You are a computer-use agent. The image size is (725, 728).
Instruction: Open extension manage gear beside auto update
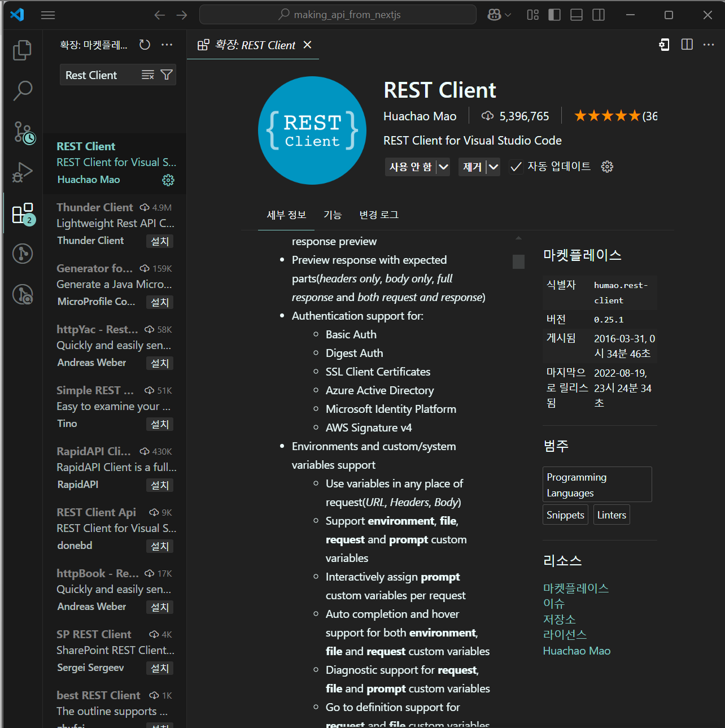pos(607,167)
